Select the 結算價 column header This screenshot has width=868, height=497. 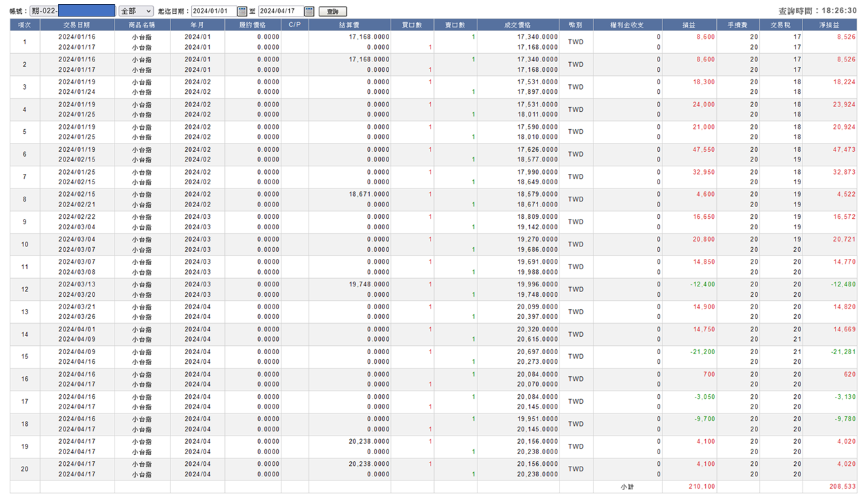tap(350, 25)
